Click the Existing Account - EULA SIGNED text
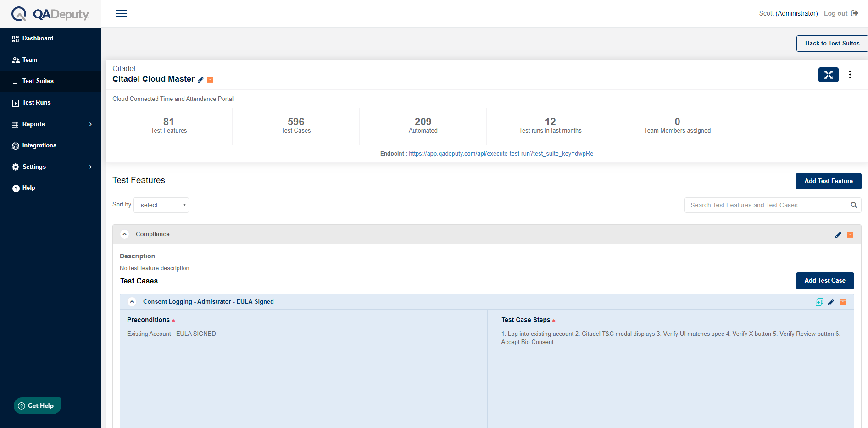 pyautogui.click(x=172, y=334)
